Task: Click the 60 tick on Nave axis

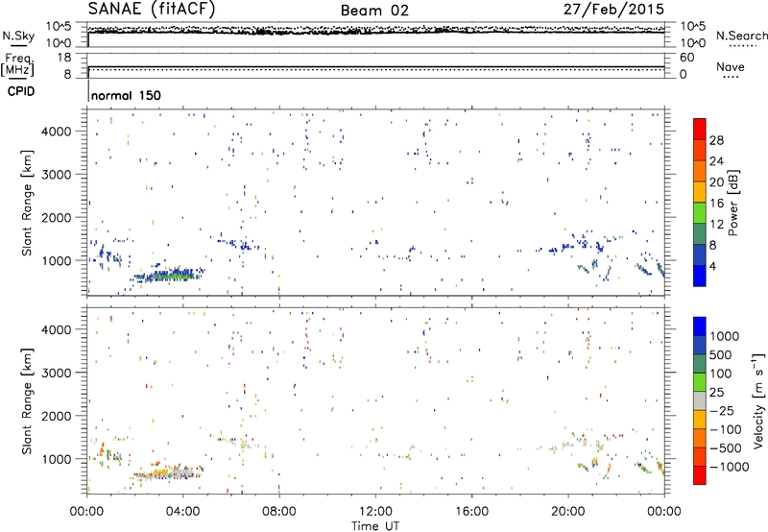Action: tap(686, 58)
